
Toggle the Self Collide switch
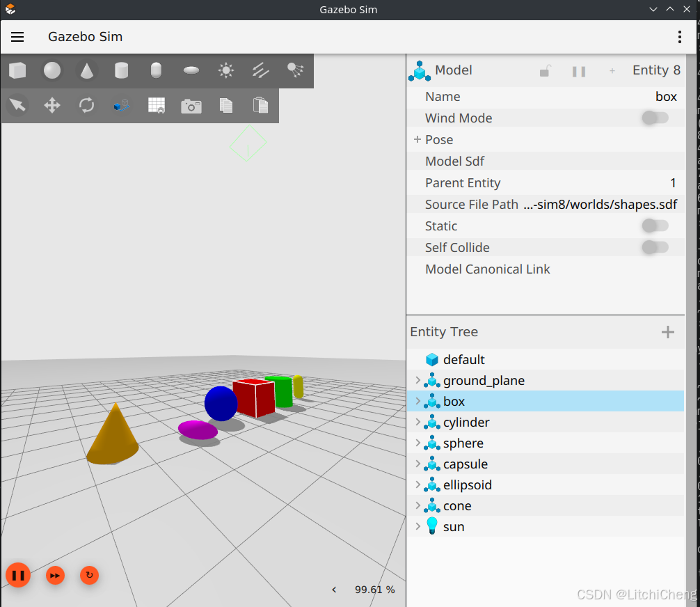[655, 247]
